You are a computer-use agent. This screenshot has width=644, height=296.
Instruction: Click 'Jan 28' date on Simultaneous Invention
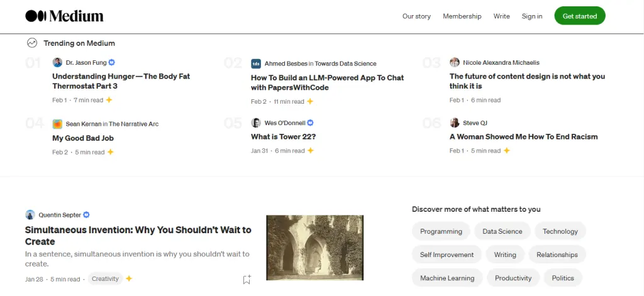point(34,279)
